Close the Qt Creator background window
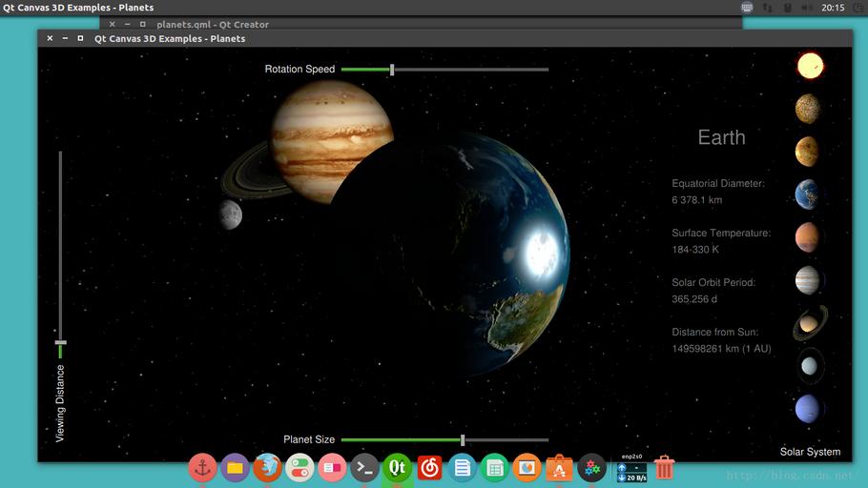The width and height of the screenshot is (868, 488). point(112,24)
